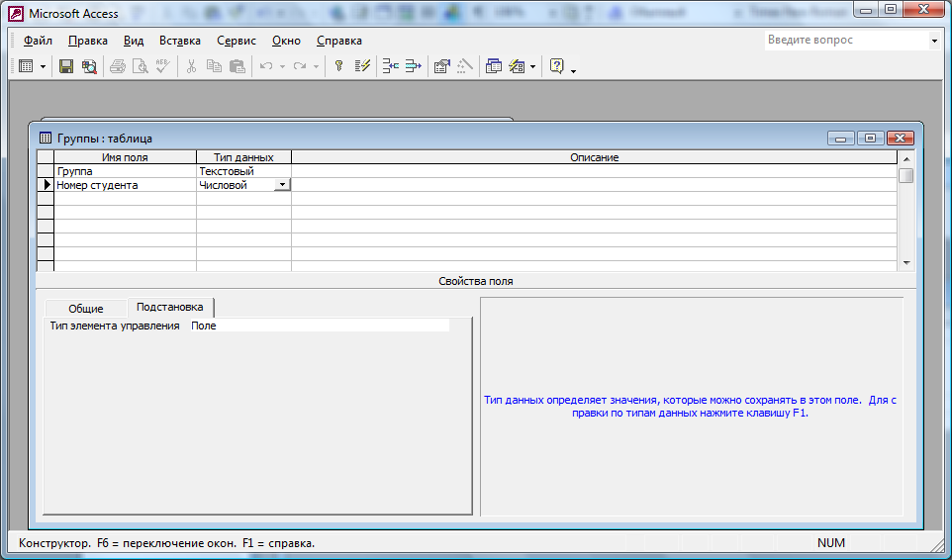Click the description cell of Группа row
The width and height of the screenshot is (952, 560).
coord(595,172)
